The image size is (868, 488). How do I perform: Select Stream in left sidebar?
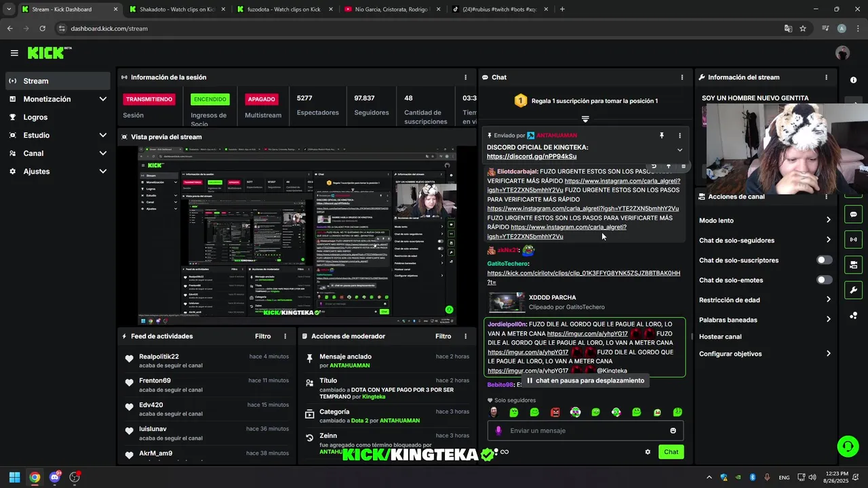58,81
